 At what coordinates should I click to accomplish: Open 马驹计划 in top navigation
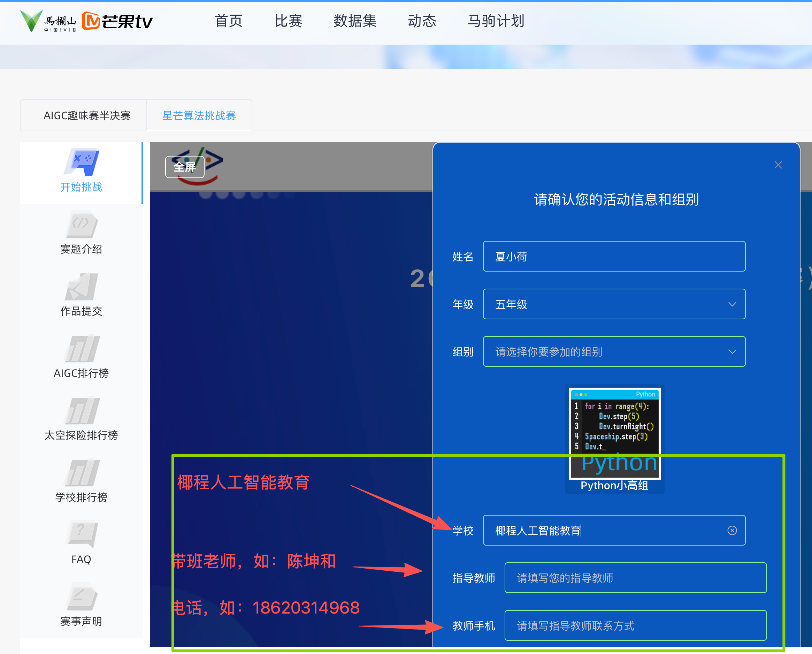(496, 21)
